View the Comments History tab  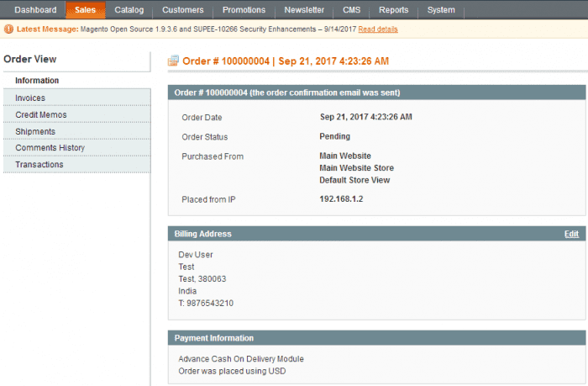coord(50,148)
